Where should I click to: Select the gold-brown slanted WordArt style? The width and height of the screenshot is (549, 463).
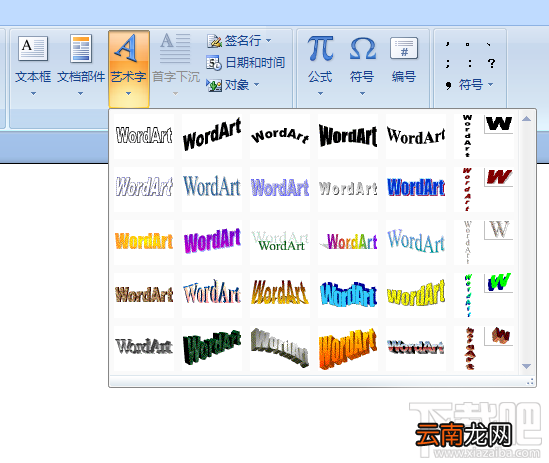click(280, 295)
